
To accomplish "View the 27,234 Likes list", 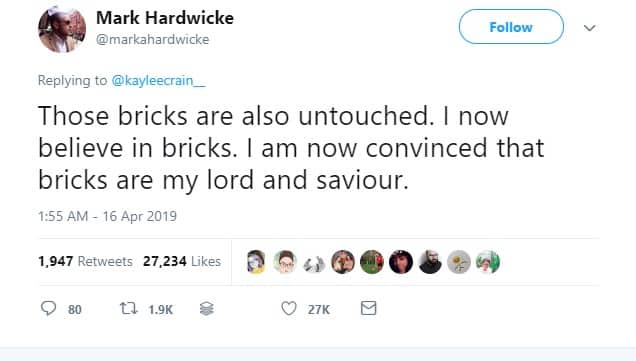I will click(x=182, y=261).
